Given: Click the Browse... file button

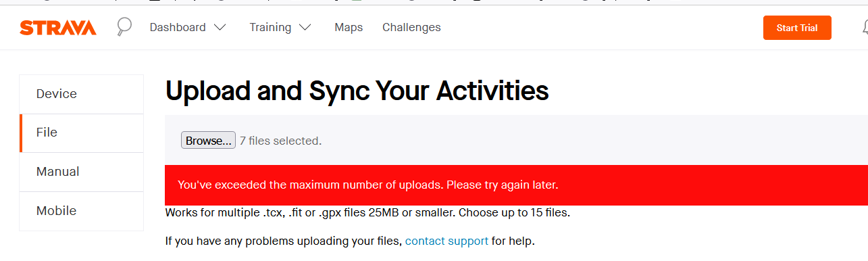Looking at the screenshot, I should 208,141.
